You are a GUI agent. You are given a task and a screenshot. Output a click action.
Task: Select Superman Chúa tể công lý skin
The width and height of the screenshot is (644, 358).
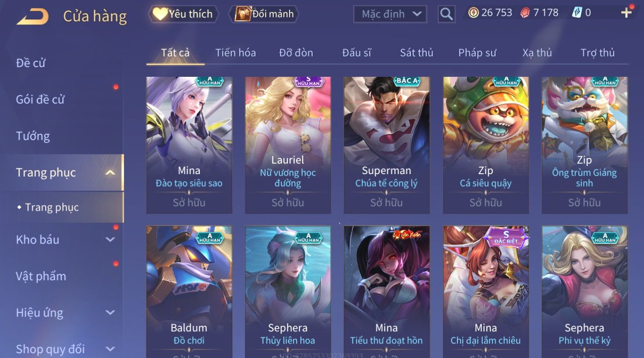click(x=386, y=145)
